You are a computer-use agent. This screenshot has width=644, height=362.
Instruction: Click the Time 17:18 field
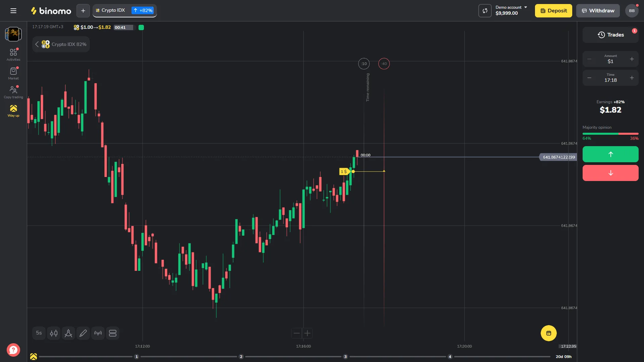click(610, 78)
